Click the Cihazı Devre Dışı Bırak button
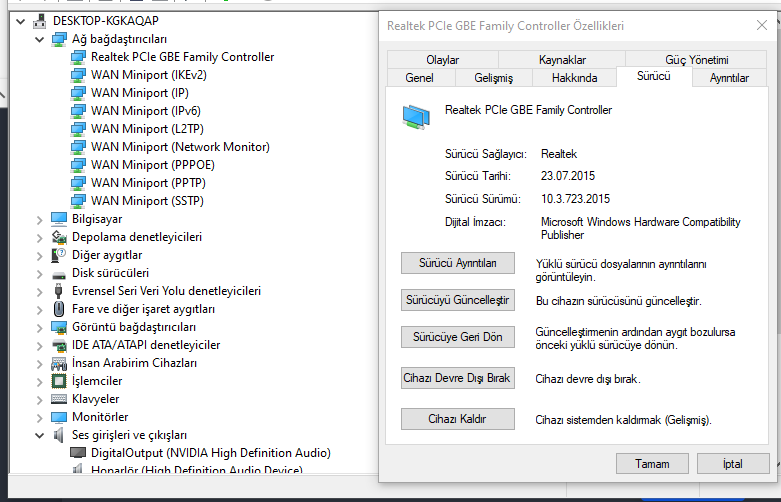This screenshot has width=781, height=502. pos(457,379)
